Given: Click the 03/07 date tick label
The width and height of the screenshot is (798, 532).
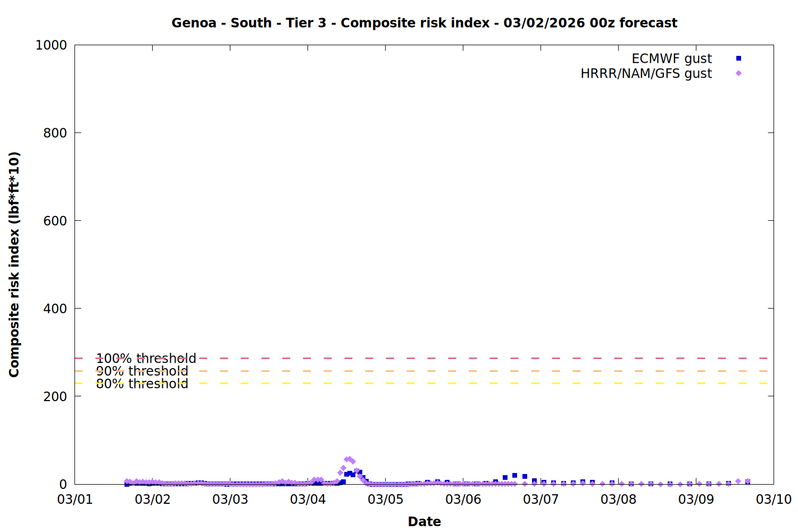Looking at the screenshot, I should tap(541, 500).
